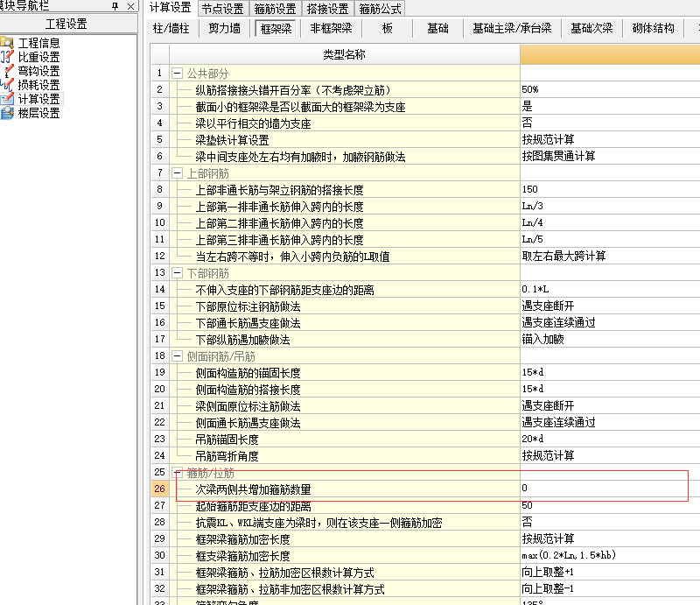700x605 pixels.
Task: Switch to the 搭接设置 tab
Action: pos(327,9)
